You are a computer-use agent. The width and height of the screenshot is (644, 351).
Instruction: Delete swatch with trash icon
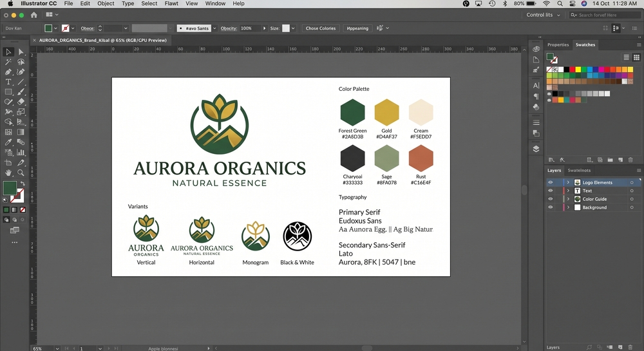point(630,160)
